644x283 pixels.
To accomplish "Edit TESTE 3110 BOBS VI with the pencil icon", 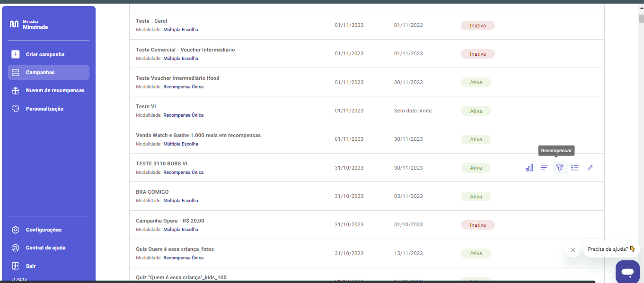I will [590, 168].
